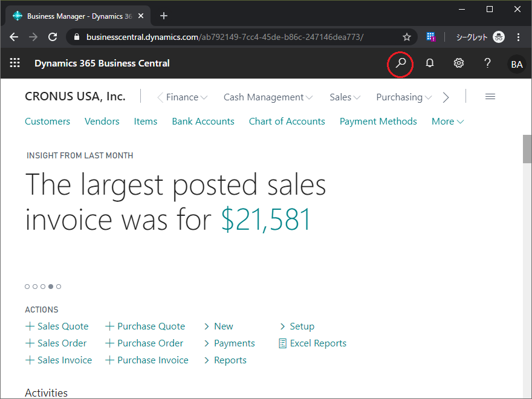Open the notifications bell icon
532x399 pixels.
[430, 63]
